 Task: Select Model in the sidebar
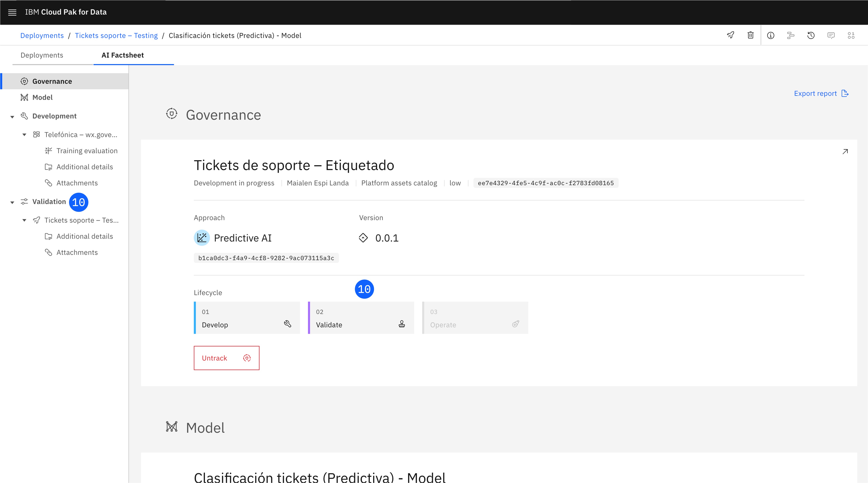pos(64,97)
